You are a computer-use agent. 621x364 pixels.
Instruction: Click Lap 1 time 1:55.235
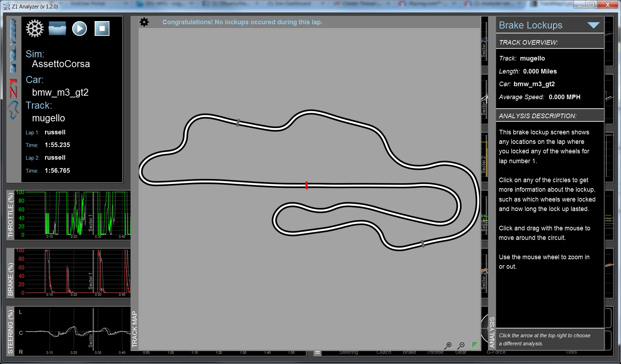pos(57,145)
